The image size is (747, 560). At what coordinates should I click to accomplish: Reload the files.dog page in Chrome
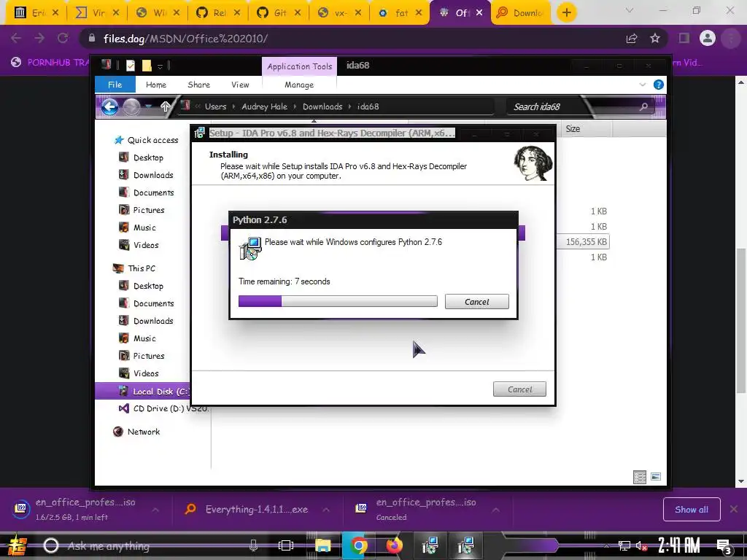(x=63, y=39)
